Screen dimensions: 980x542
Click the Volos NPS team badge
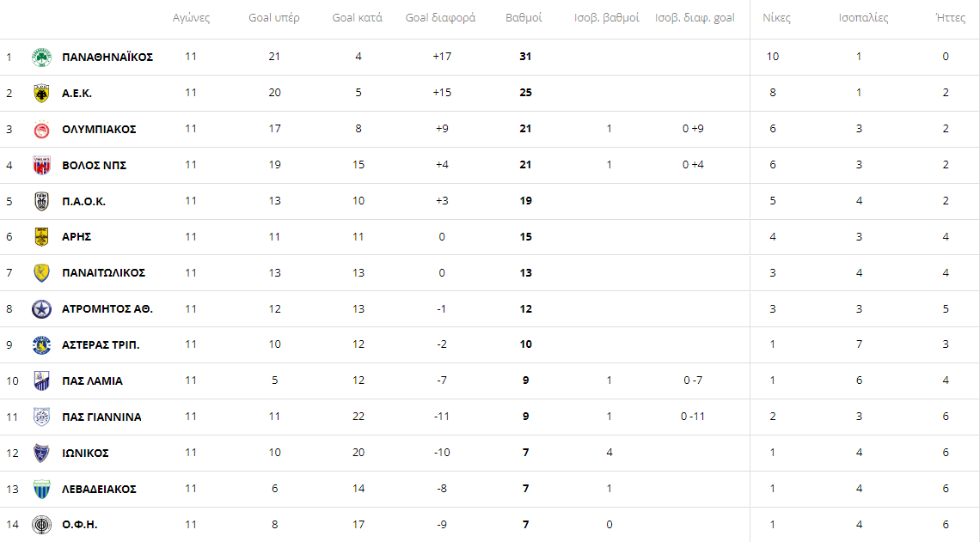click(x=41, y=165)
